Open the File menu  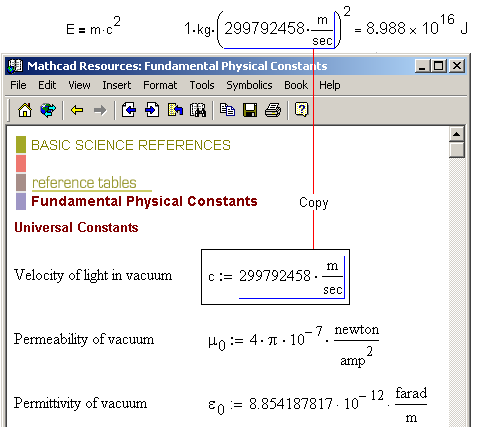tap(18, 85)
